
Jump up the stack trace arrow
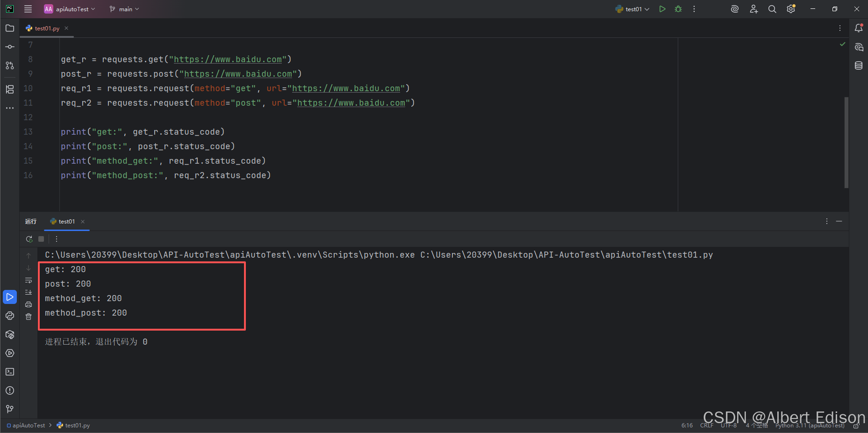pyautogui.click(x=29, y=256)
